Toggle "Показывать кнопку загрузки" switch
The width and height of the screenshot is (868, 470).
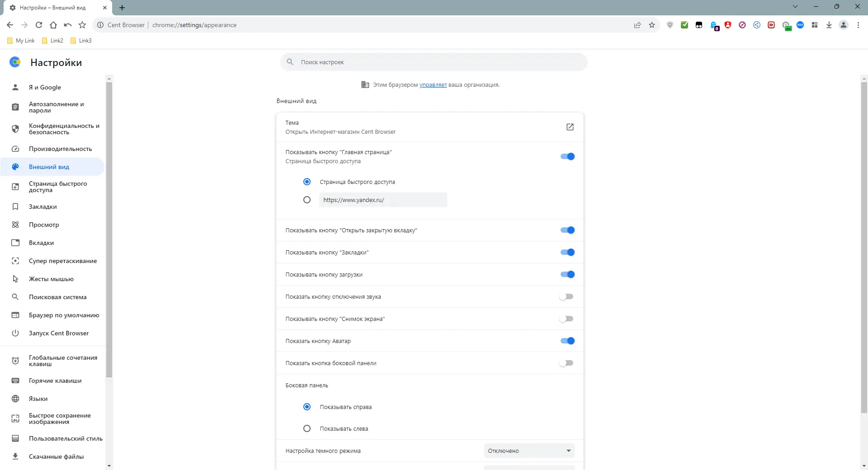click(x=567, y=274)
